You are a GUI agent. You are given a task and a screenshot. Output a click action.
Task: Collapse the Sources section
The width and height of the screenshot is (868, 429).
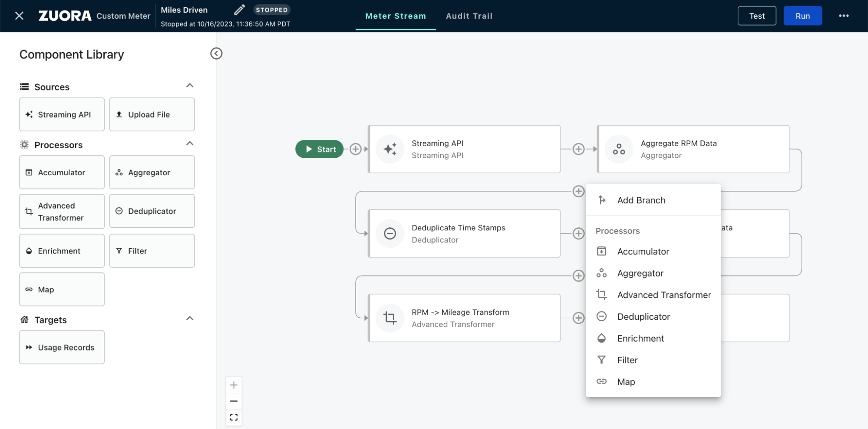click(x=190, y=86)
